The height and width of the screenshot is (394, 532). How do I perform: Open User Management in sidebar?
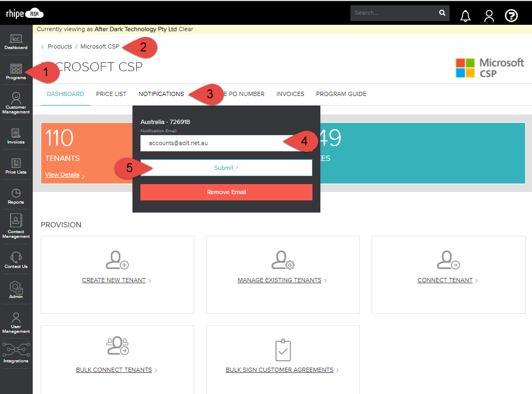16,323
